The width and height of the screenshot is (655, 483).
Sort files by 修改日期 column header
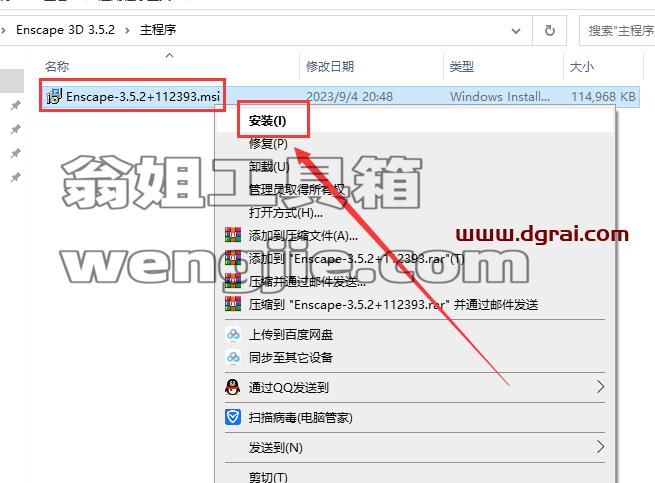tap(330, 66)
